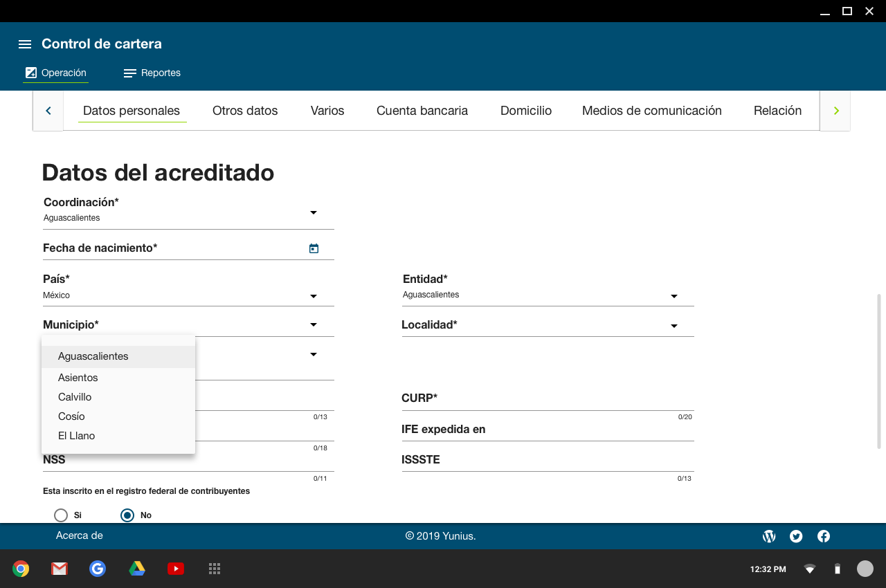Go to the Domicilio tab
The height and width of the screenshot is (588, 886).
tap(525, 111)
